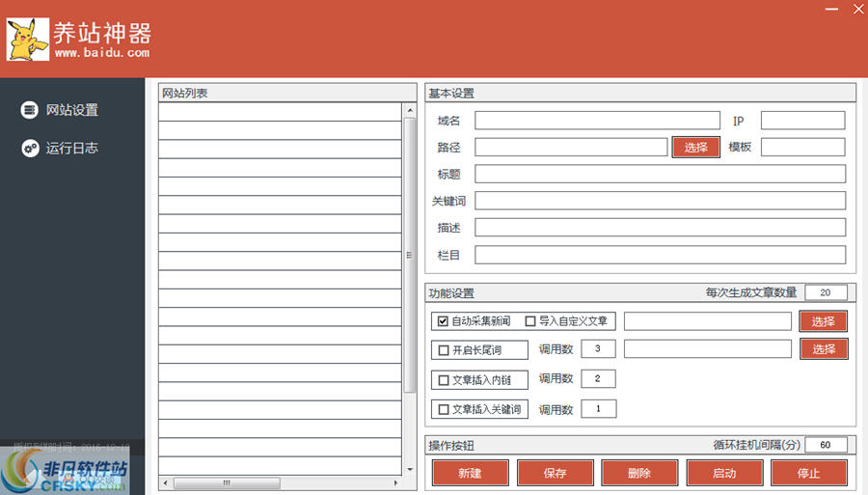
Task: Open 运行日志 in the sidebar
Action: [72, 148]
